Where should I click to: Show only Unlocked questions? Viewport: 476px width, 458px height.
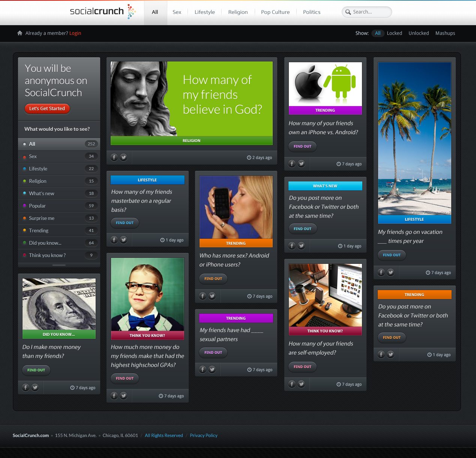tap(419, 33)
